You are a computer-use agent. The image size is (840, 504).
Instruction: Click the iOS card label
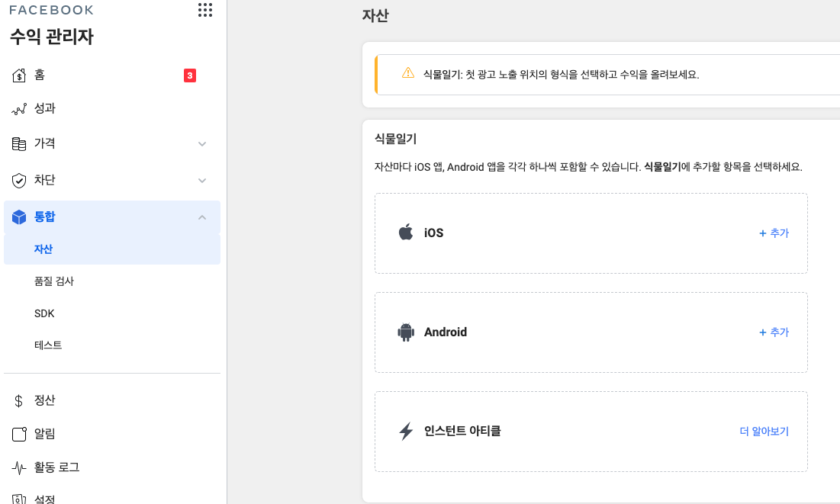[433, 233]
